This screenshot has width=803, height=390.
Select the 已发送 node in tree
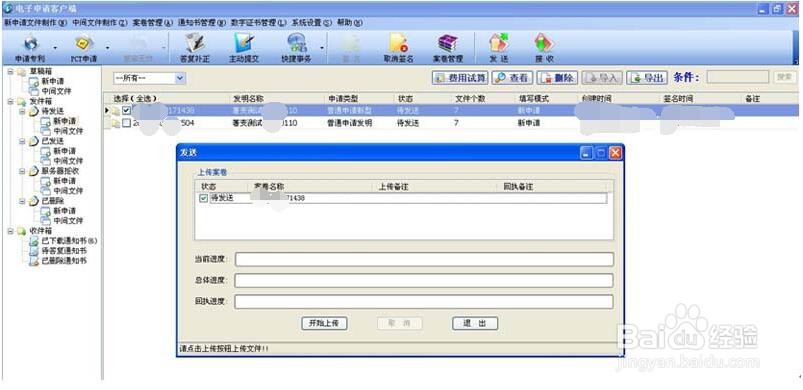click(x=53, y=141)
